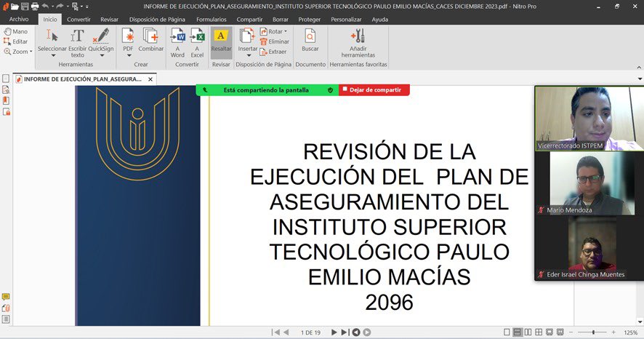This screenshot has height=339, width=644.
Task: Go to the last page
Action: [x=345, y=332]
